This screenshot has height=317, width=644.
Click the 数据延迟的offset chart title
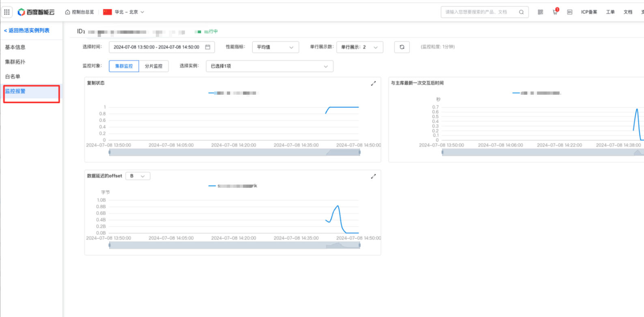[x=104, y=176]
